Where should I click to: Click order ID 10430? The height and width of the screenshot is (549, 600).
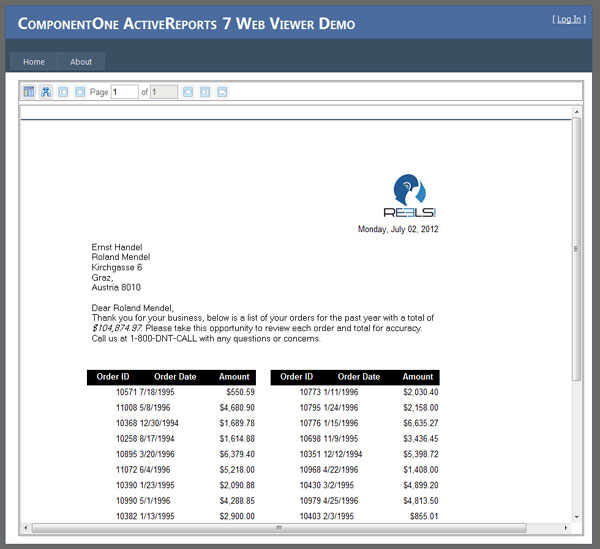tap(310, 485)
